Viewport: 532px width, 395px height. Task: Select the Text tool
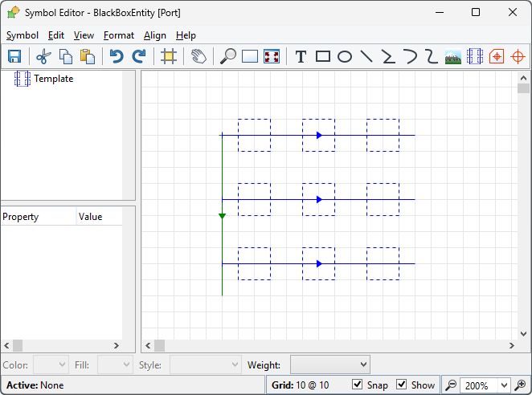pos(301,56)
